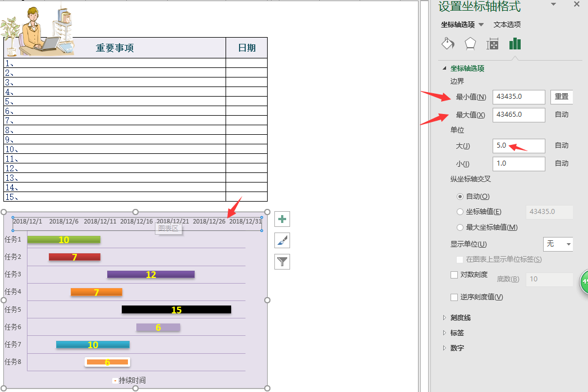The height and width of the screenshot is (392, 588).
Task: Select the 自动(O) radio button
Action: [x=460, y=197]
